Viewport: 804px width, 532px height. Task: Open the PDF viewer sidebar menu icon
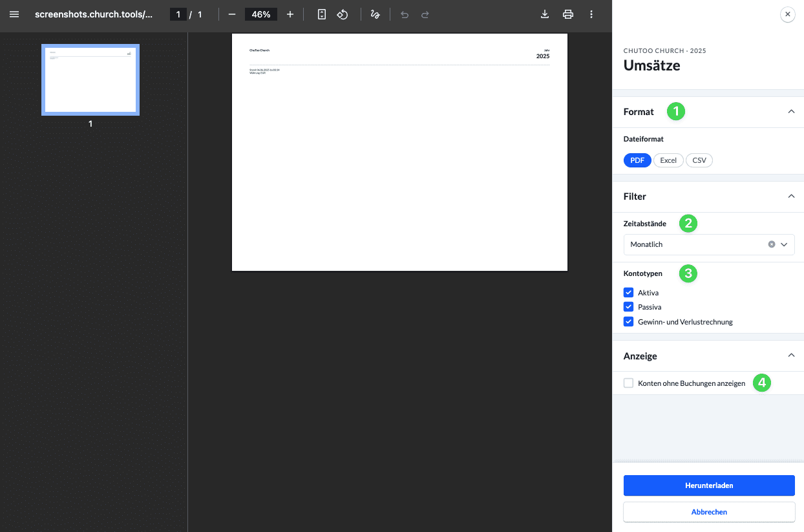[x=14, y=14]
